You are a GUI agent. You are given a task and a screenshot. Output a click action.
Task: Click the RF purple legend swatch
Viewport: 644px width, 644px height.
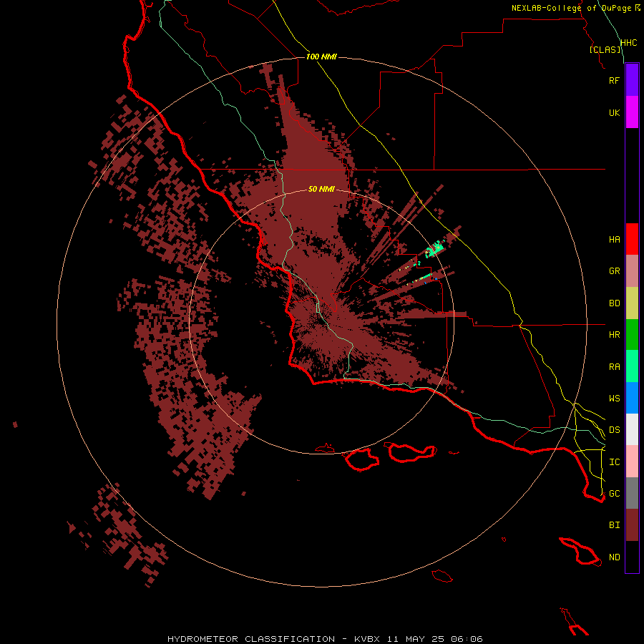(632, 80)
